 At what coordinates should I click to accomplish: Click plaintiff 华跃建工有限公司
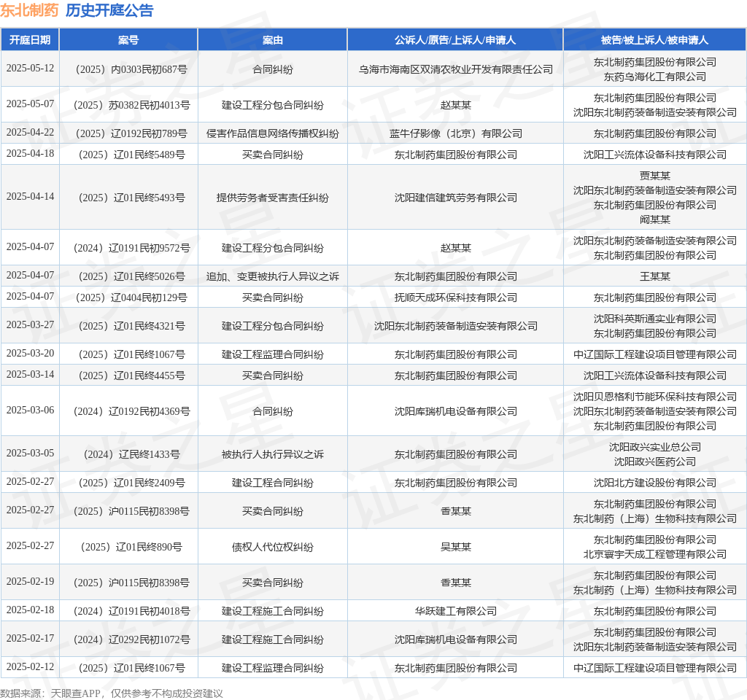coord(455,612)
